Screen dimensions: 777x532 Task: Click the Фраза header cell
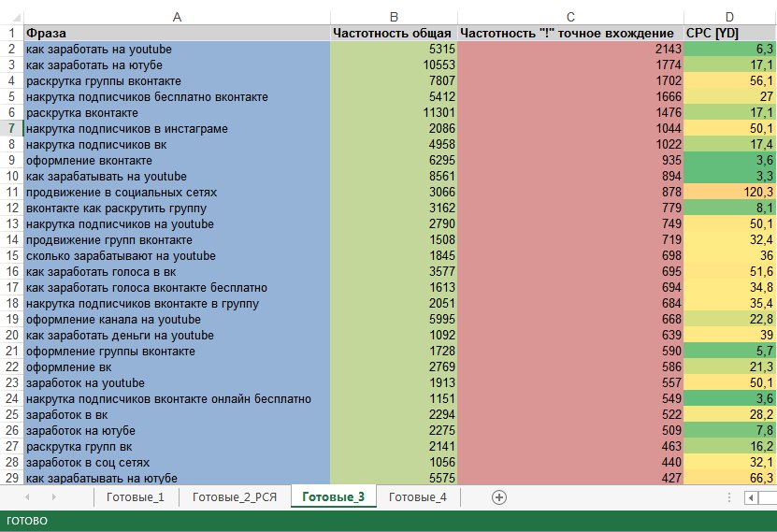click(177, 33)
